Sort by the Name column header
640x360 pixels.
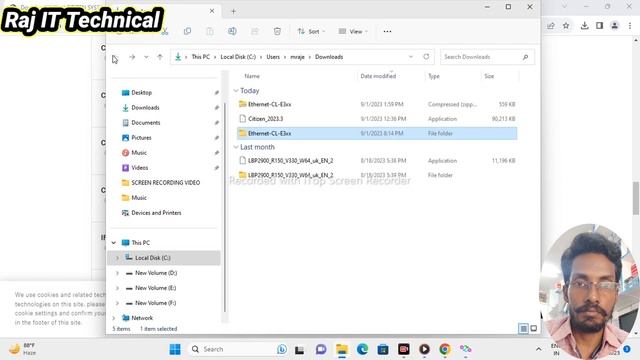pos(252,76)
